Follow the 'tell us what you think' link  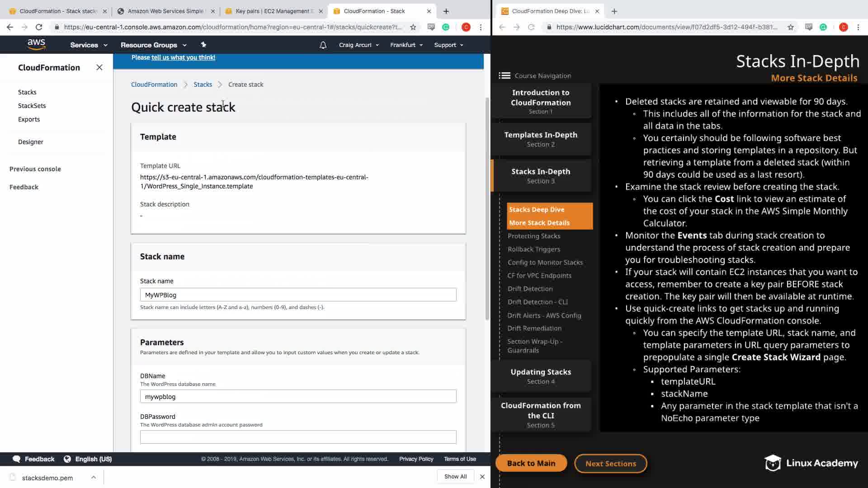point(183,57)
